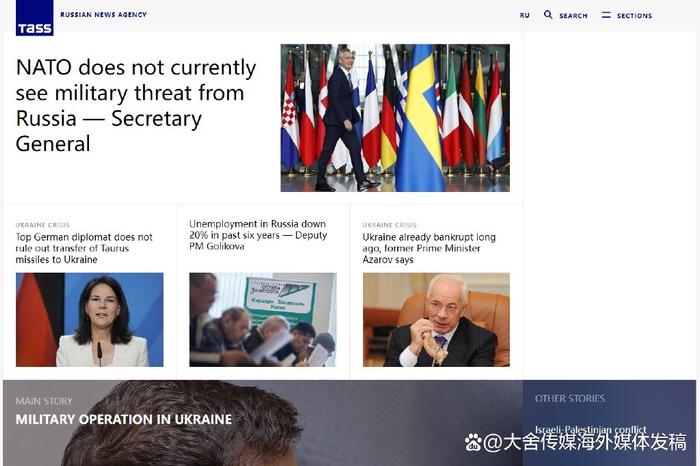Open Israeli-Palestinian conflict story
700x466 pixels.
pos(591,429)
